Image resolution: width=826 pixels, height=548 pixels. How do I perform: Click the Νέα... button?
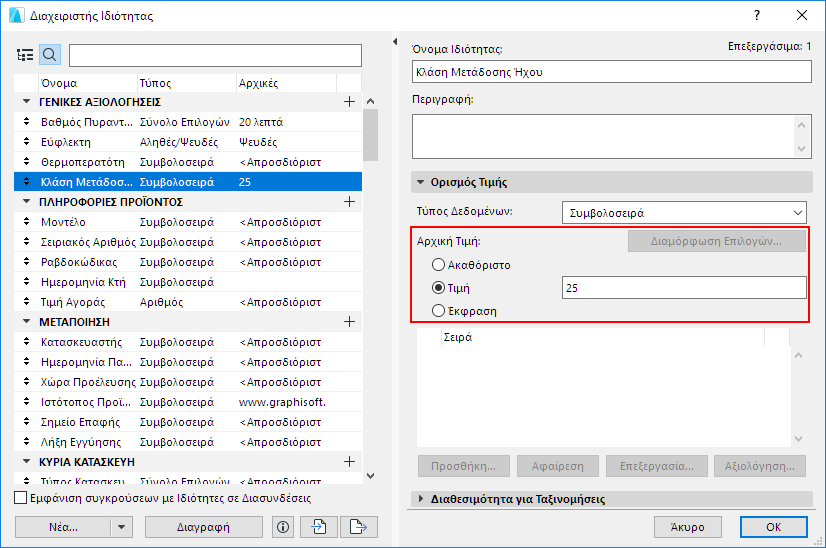[x=63, y=527]
